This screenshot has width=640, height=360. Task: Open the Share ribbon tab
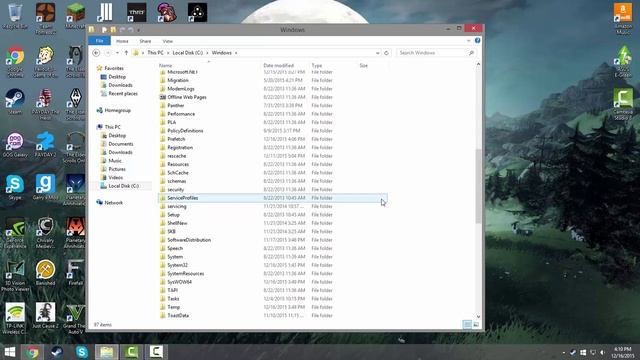(x=145, y=41)
